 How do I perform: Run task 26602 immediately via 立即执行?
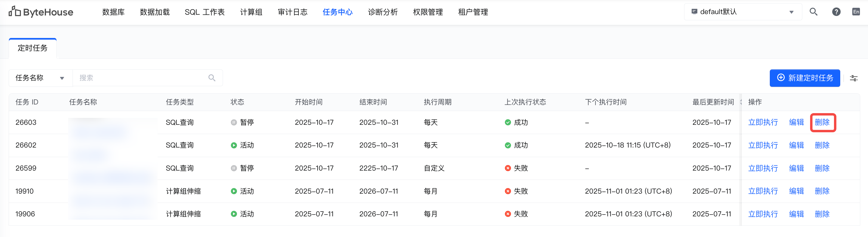763,145
